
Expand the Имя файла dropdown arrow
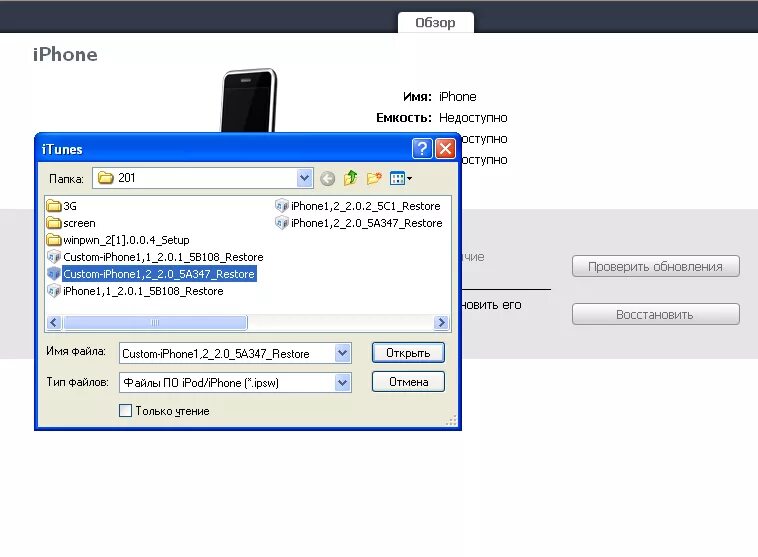pos(342,353)
